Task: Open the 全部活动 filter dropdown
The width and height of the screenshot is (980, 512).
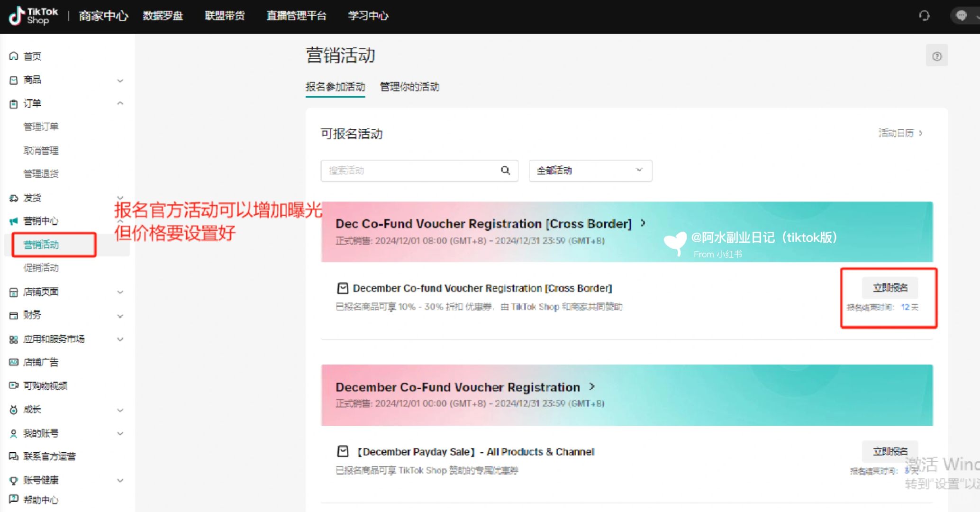Action: pos(590,170)
